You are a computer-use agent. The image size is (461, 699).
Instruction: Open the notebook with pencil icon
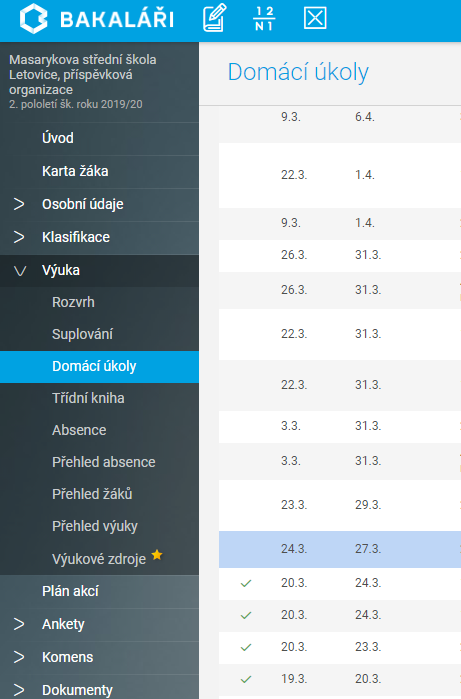point(214,18)
